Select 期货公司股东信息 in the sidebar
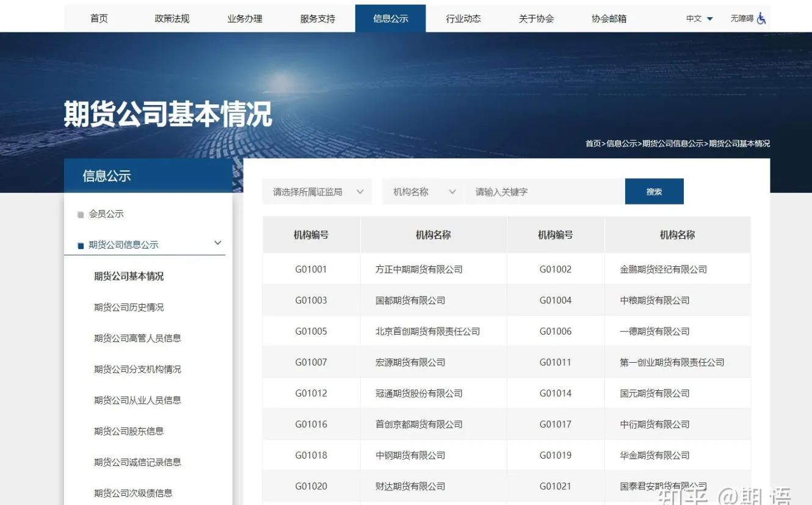812x505 pixels. [x=129, y=431]
